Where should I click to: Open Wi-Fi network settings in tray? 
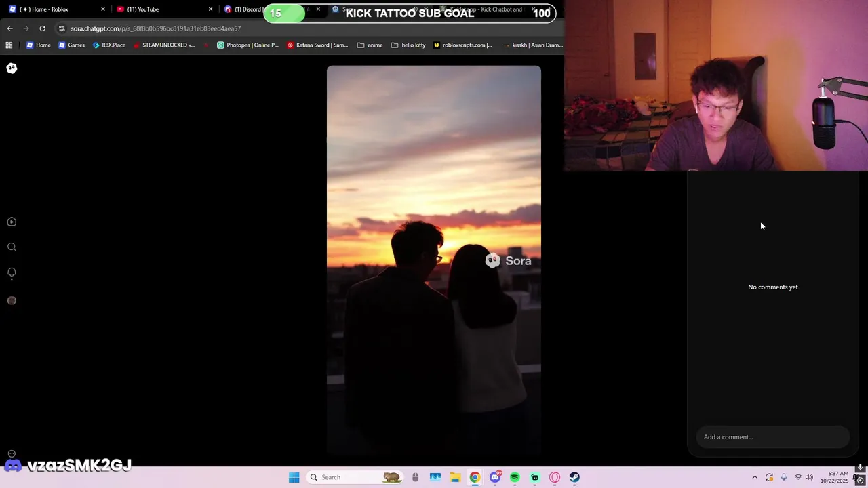(x=798, y=477)
